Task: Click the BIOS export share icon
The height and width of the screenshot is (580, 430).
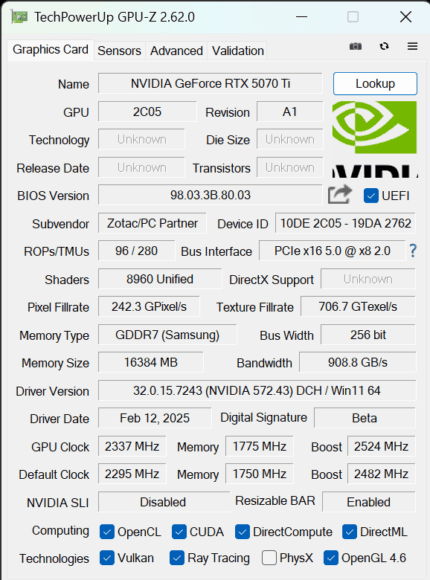Action: [339, 194]
